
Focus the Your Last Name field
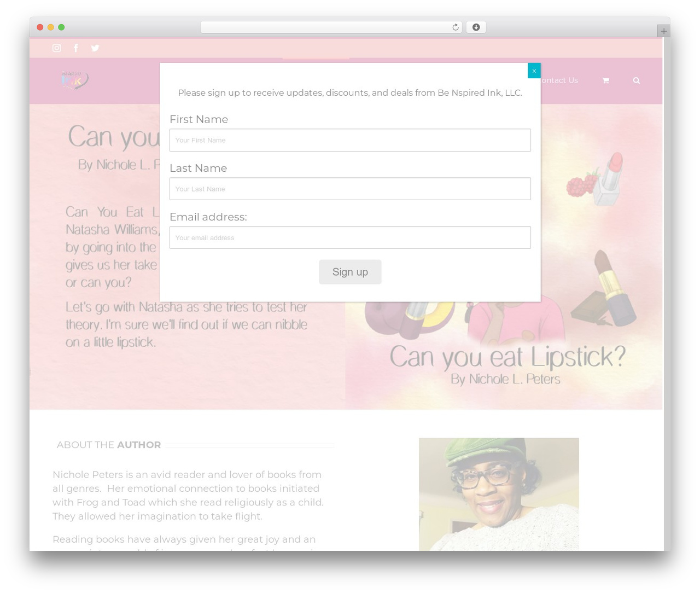(x=350, y=189)
